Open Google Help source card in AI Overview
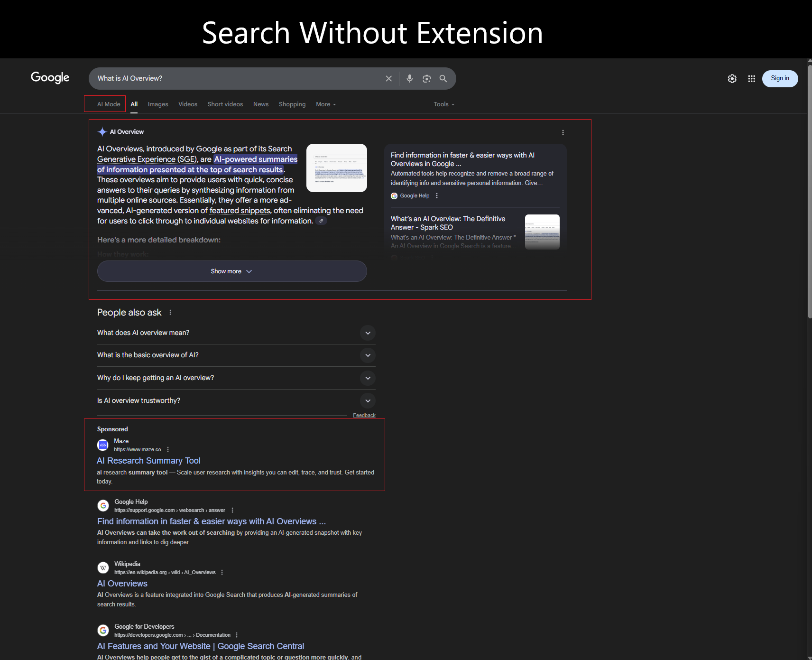 (x=475, y=175)
